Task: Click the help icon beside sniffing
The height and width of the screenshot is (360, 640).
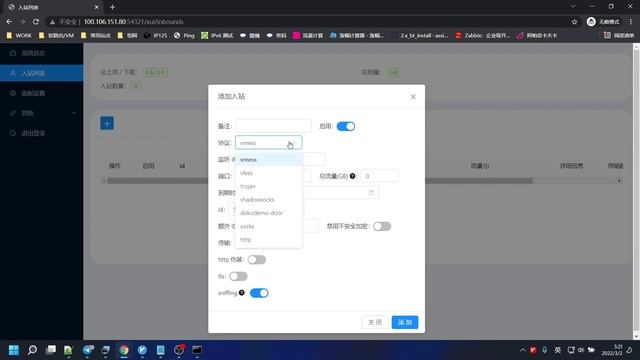Action: coord(242,293)
